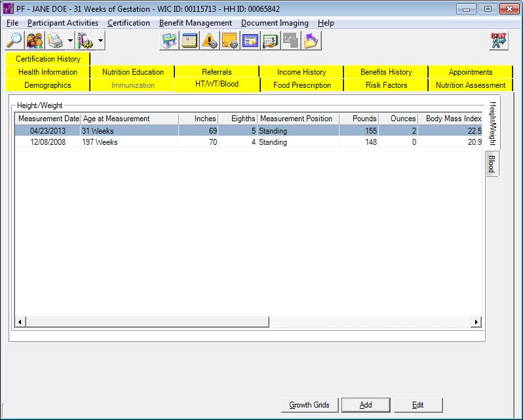Click the 197 Weeks age cell

pos(129,142)
